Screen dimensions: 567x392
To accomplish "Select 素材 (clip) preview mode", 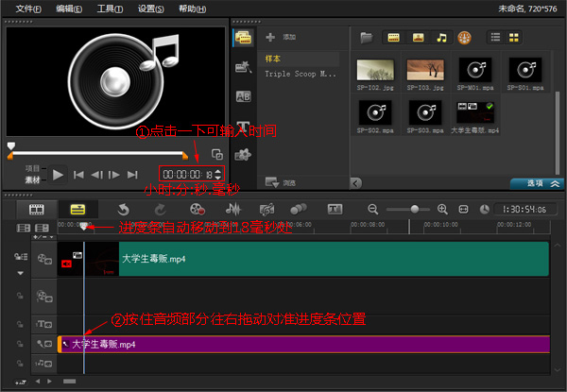I will 32,179.
